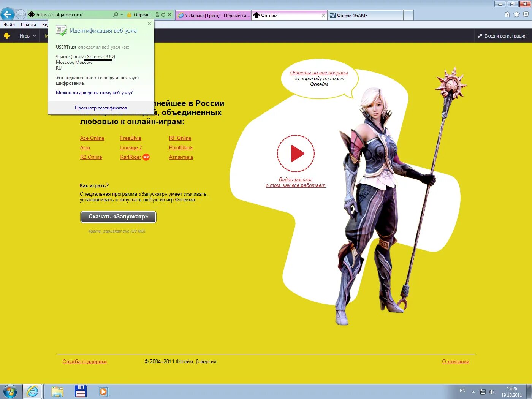Open the 'Aion' game link
This screenshot has width=532, height=399.
85,148
